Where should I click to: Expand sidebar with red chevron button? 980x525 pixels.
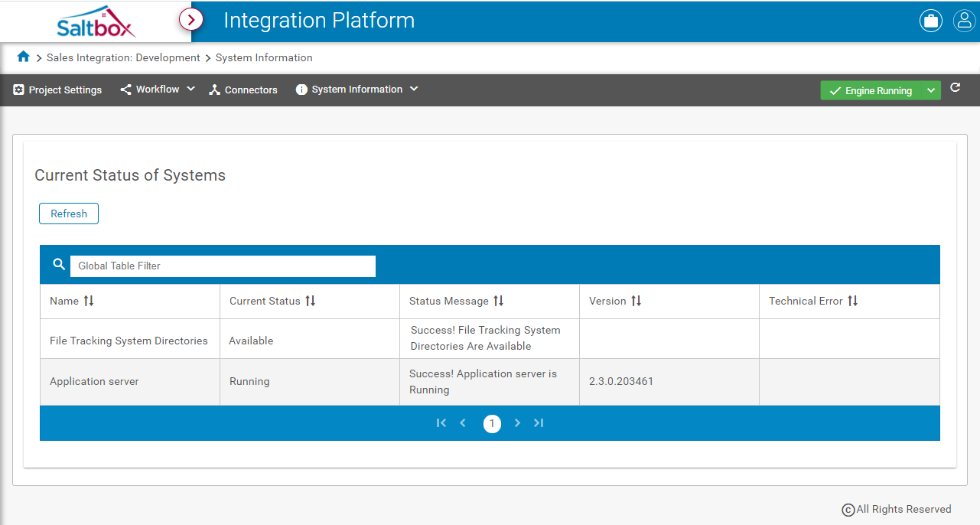pos(190,19)
